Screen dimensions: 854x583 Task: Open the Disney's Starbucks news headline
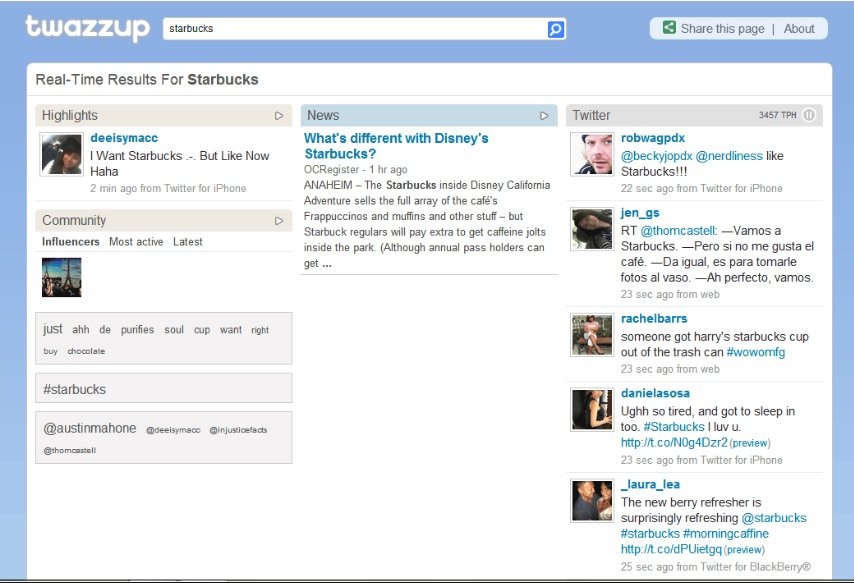pos(396,146)
